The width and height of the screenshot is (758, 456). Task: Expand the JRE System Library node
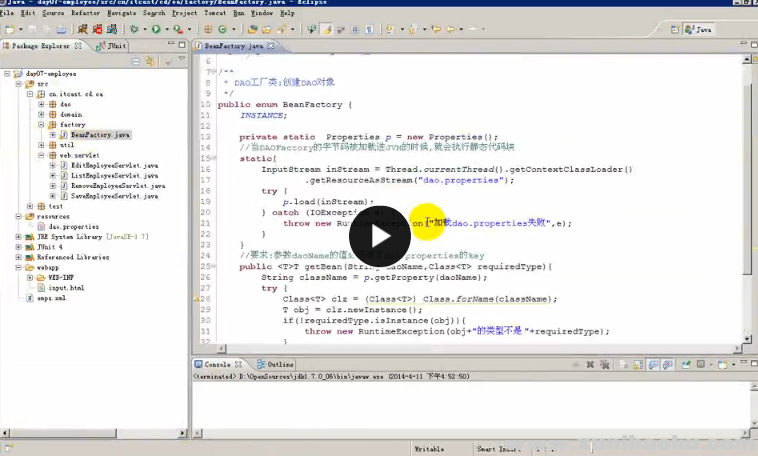click(18, 236)
